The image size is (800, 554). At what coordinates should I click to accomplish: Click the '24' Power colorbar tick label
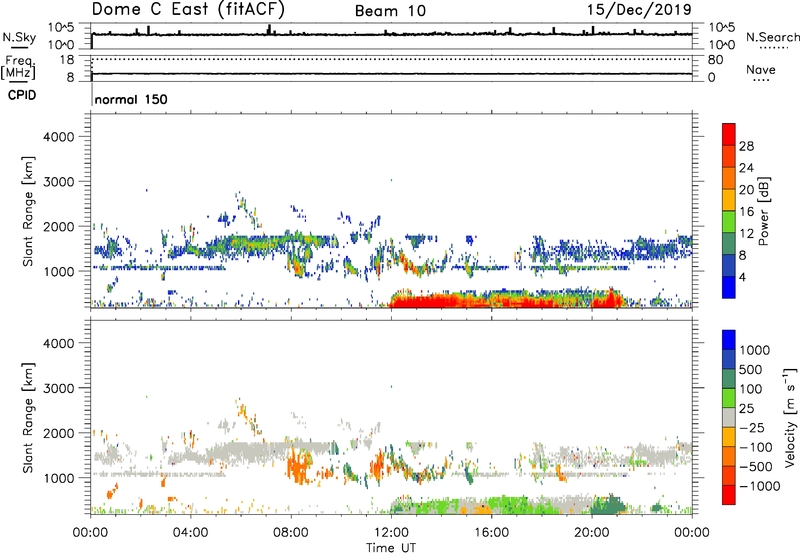coord(746,168)
